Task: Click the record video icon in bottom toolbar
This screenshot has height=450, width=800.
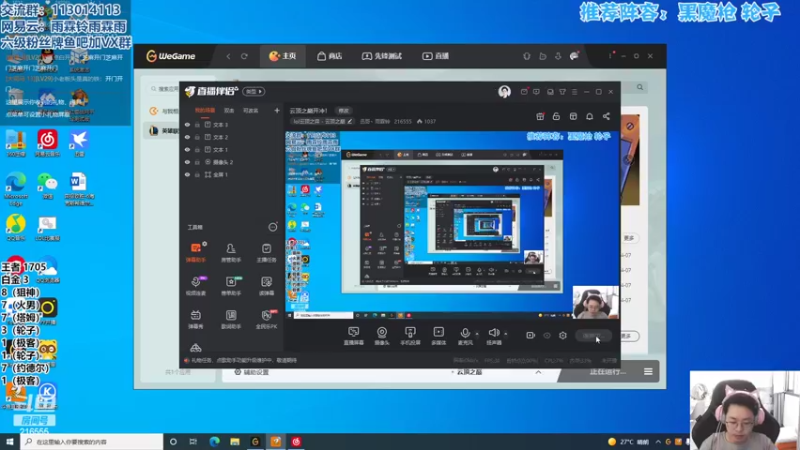Action: [531, 335]
